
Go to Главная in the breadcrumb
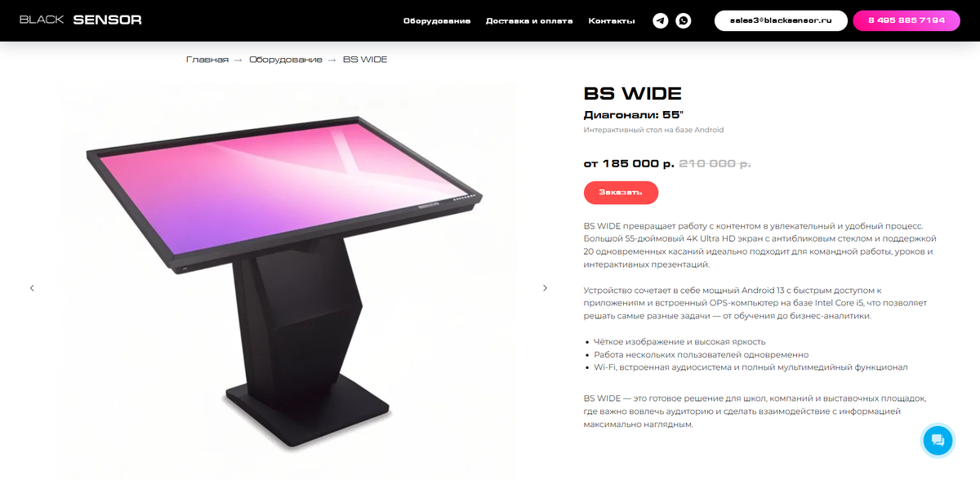point(207,60)
